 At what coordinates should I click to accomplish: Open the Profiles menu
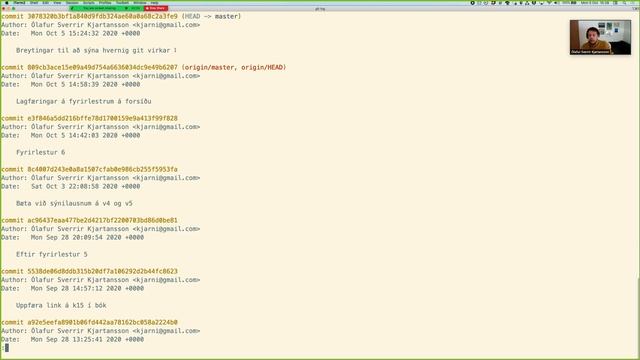point(105,3)
